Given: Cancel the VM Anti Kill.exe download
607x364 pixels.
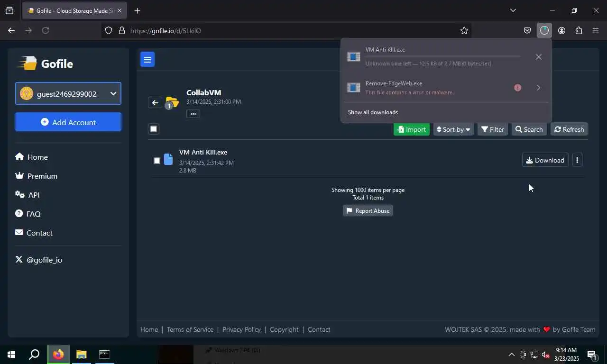Looking at the screenshot, I should tap(538, 57).
